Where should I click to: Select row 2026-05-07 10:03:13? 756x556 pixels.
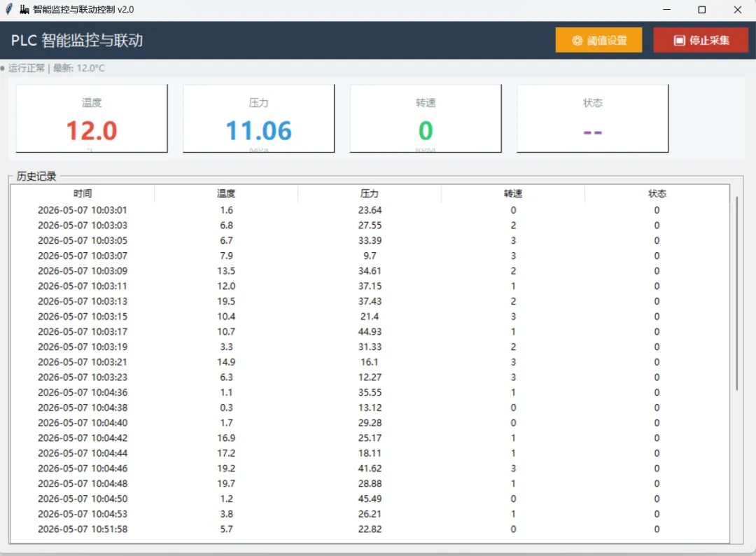[370, 301]
